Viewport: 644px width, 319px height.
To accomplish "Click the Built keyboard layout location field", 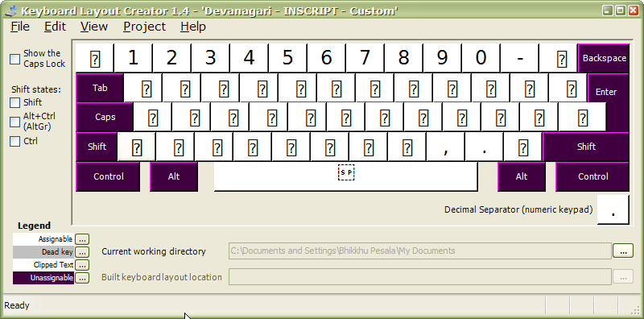I will pyautogui.click(x=419, y=276).
